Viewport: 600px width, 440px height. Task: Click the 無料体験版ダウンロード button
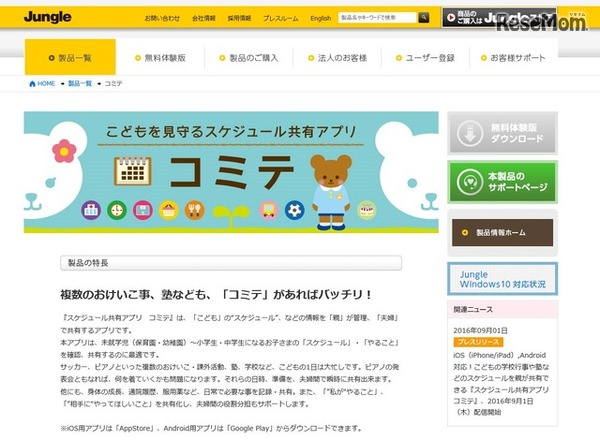[502, 133]
